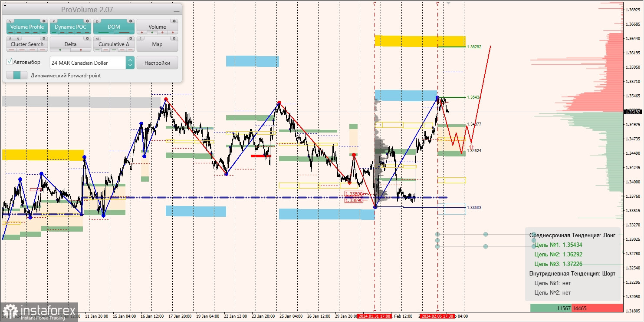Click the current price label 1.35192

[x=633, y=112]
